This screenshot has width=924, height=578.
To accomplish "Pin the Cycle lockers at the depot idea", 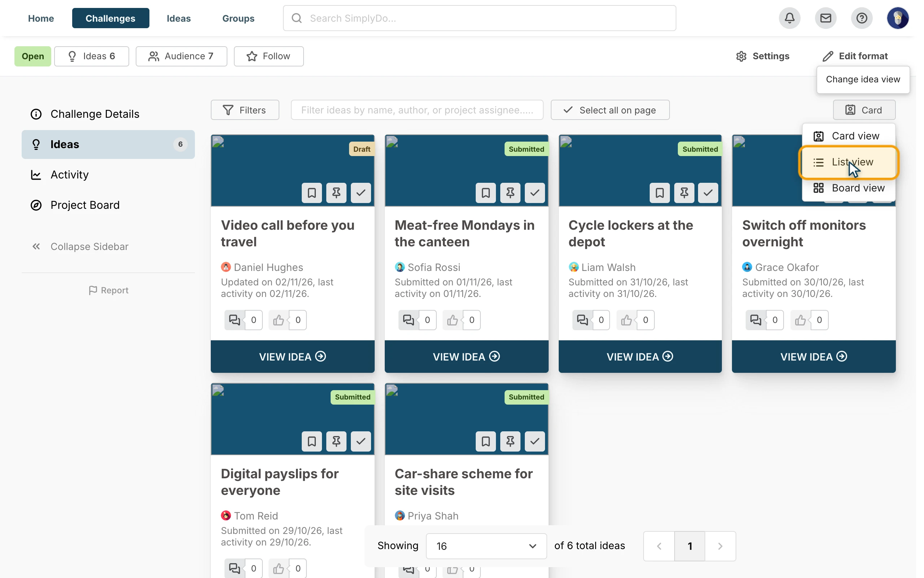I will (x=684, y=193).
